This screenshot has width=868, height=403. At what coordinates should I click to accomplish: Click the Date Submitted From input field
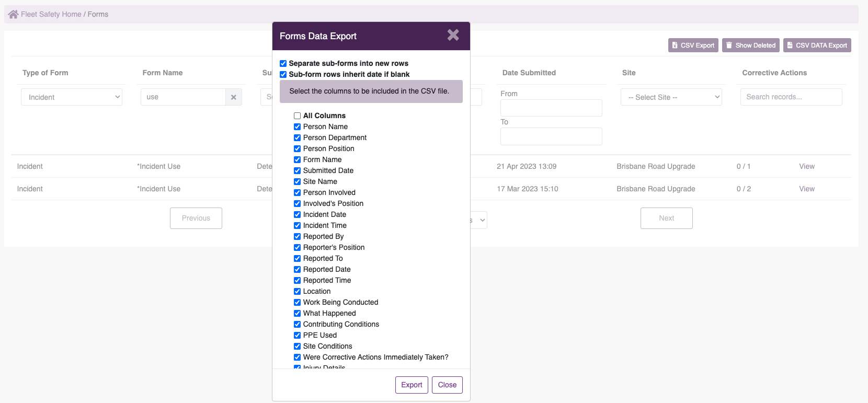point(551,108)
